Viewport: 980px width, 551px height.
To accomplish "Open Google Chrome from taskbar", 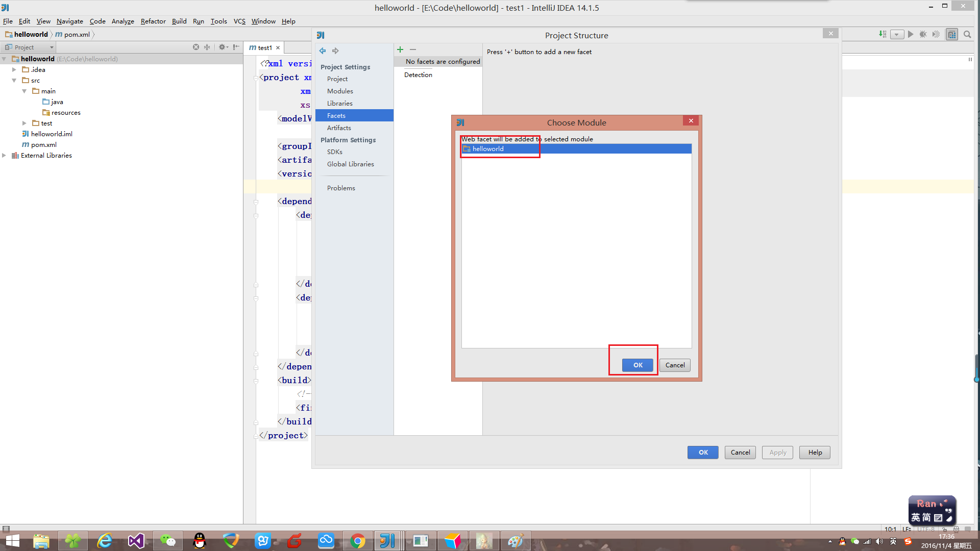I will 358,541.
